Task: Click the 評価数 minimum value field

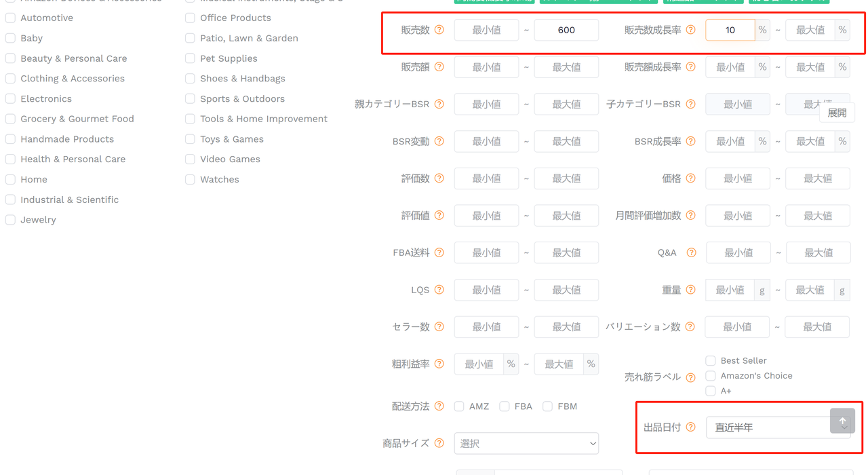Action: [x=486, y=178]
